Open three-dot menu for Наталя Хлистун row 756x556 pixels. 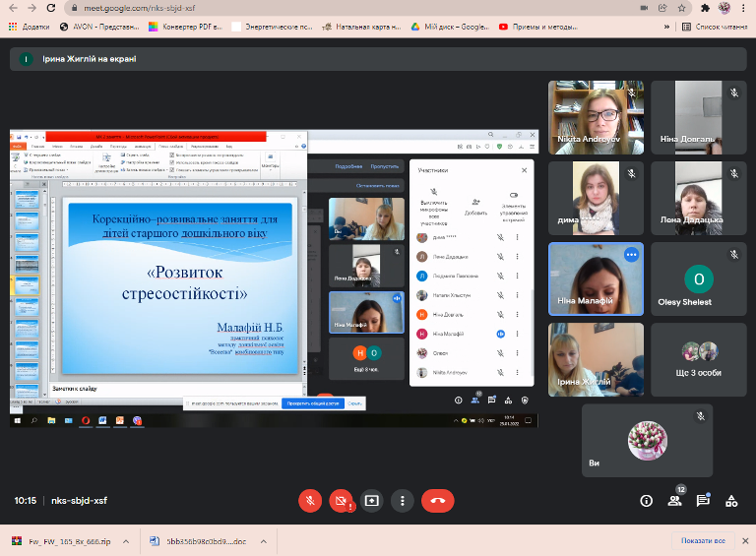pyautogui.click(x=518, y=295)
